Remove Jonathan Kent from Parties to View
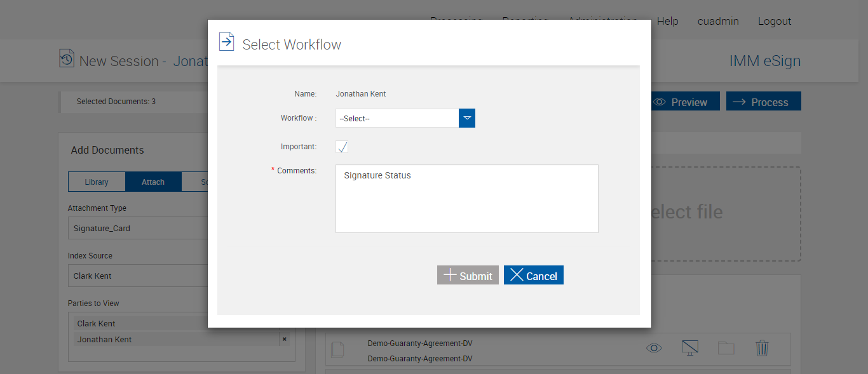 [285, 339]
